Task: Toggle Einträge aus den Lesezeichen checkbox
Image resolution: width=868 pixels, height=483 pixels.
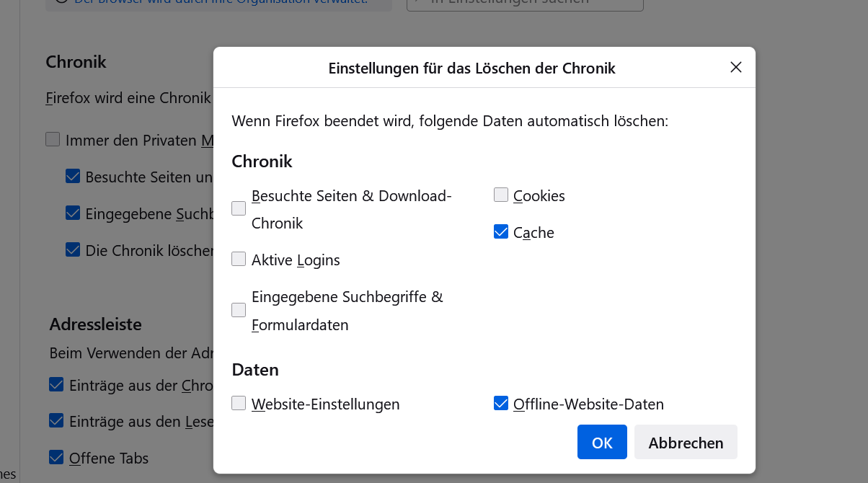Action: 56,421
